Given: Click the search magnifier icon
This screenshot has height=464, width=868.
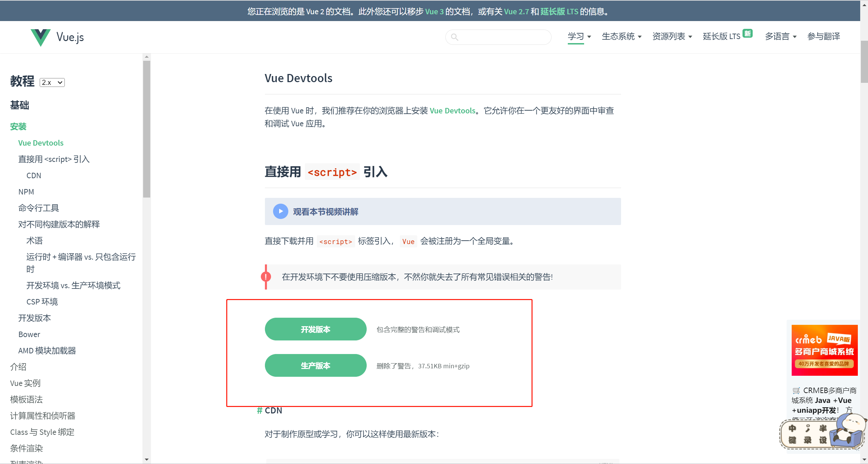Looking at the screenshot, I should pos(455,37).
